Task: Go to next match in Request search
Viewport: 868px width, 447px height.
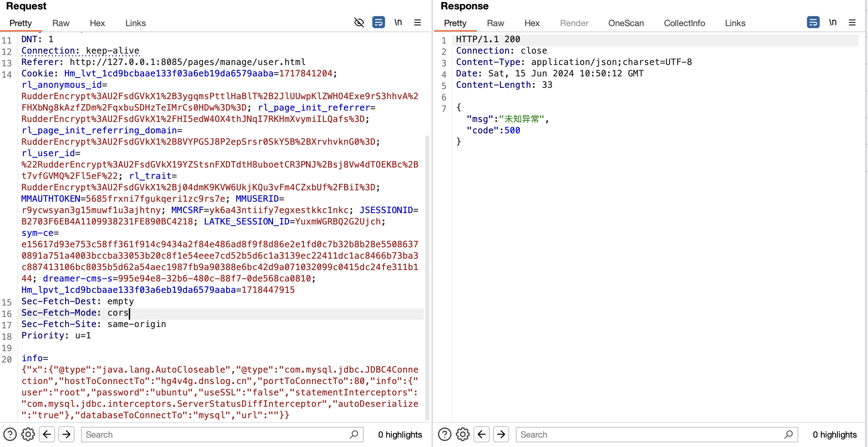Action: click(66, 434)
